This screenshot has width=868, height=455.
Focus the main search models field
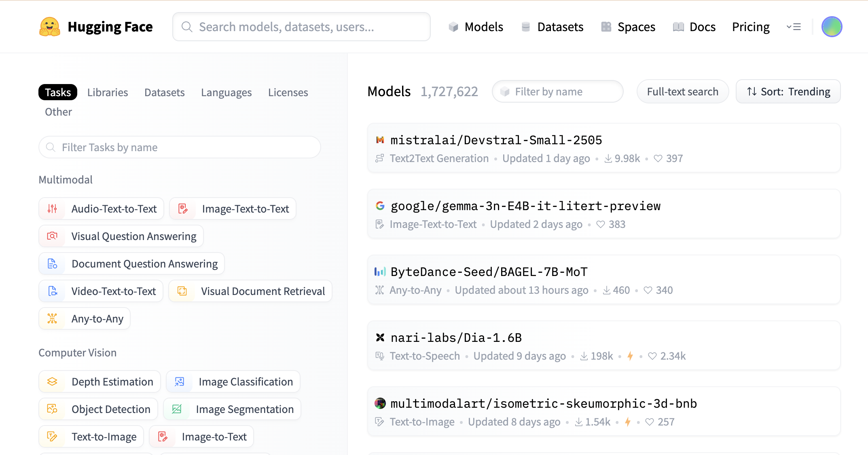coord(301,27)
